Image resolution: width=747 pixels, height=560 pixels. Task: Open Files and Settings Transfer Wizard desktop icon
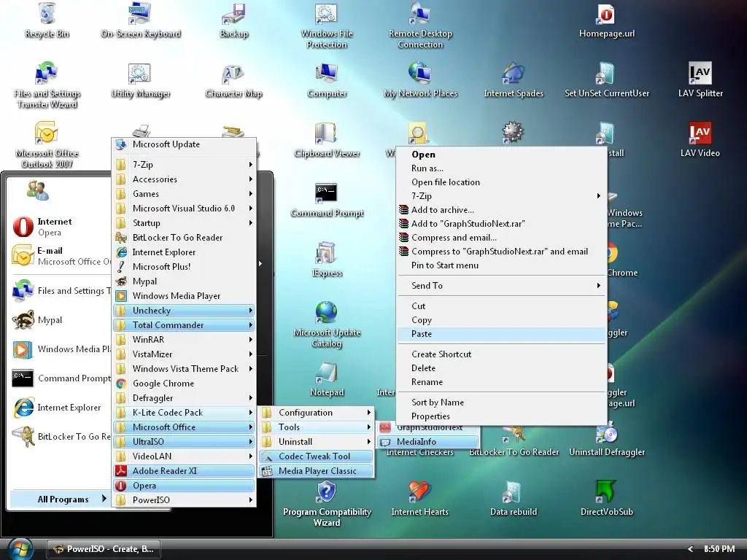(x=47, y=86)
